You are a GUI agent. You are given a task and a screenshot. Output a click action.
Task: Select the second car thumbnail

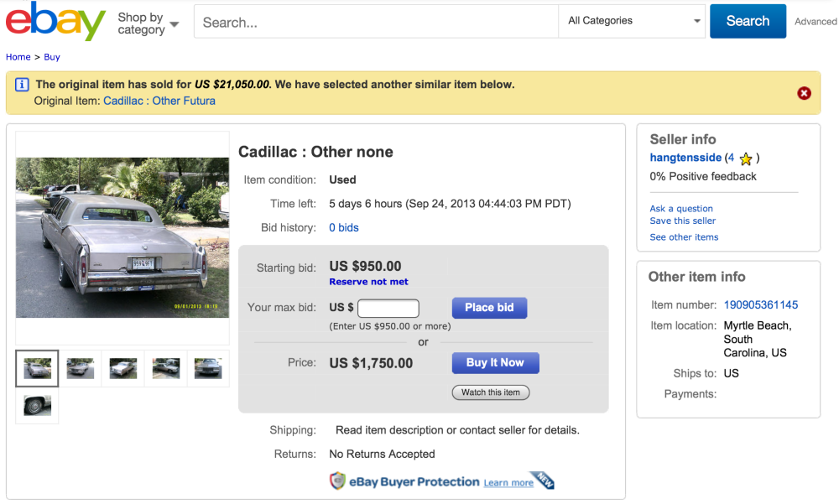[81, 368]
